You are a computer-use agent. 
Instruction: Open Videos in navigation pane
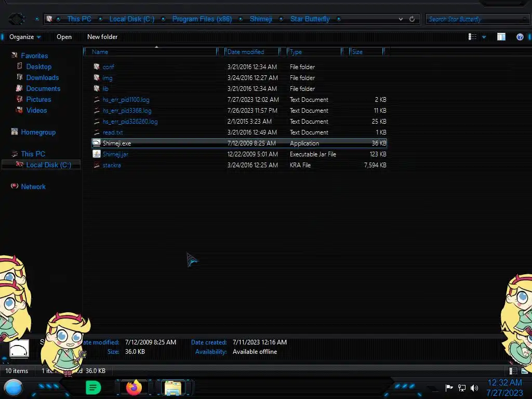pos(37,110)
